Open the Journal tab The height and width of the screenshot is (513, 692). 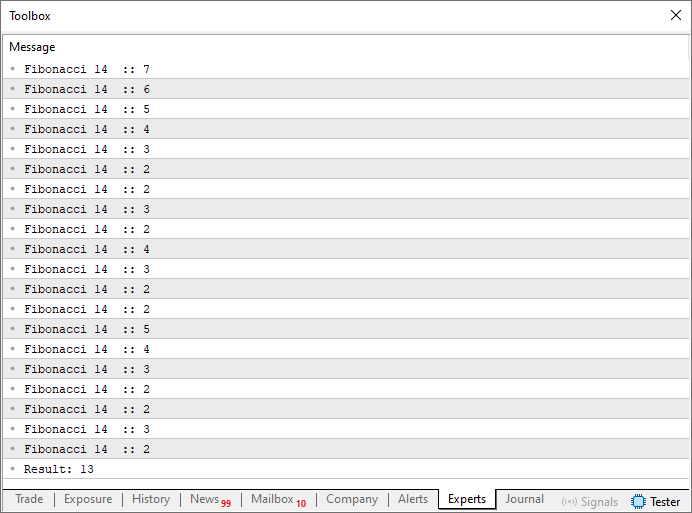[x=524, y=499]
